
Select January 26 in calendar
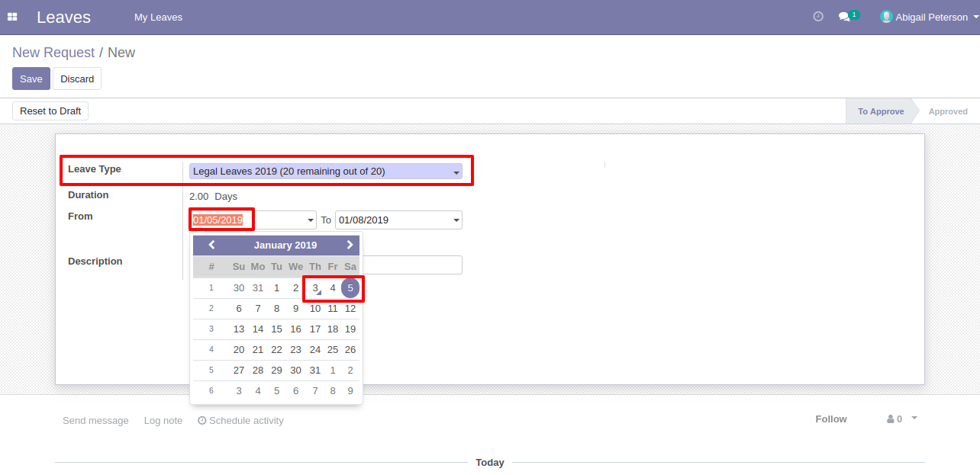pos(350,350)
